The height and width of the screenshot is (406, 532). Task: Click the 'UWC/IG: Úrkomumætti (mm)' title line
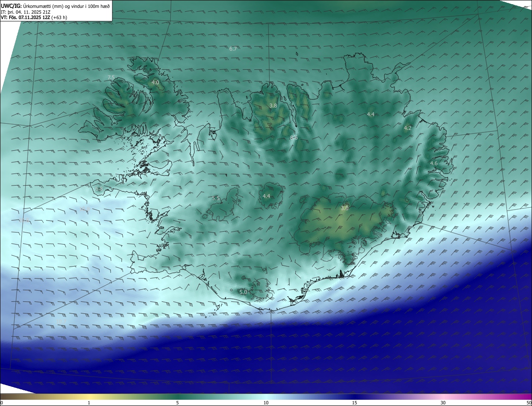coord(55,6)
